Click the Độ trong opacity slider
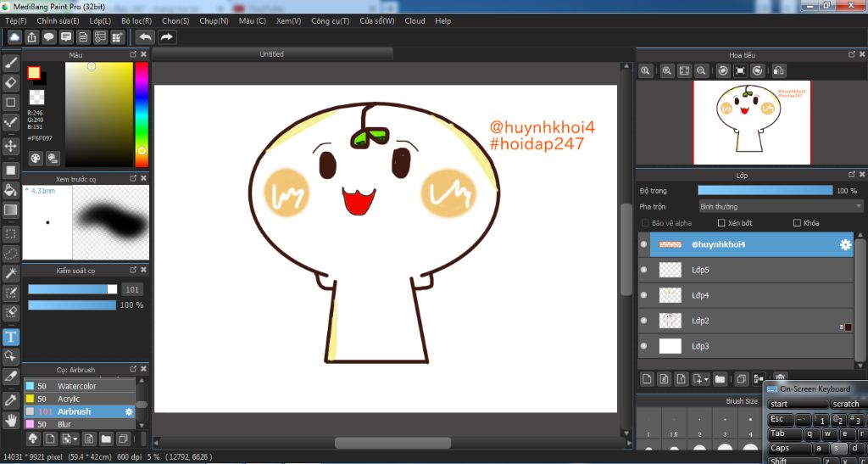Screen dimensions: 868x464 [765, 191]
